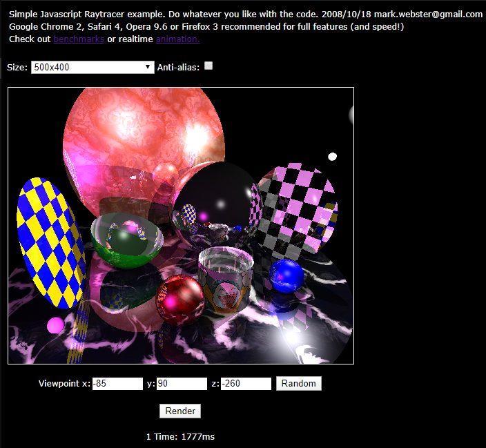Screen dimensions: 486x448
Task: Click the rendered raytracer canvas image
Action: point(181,226)
